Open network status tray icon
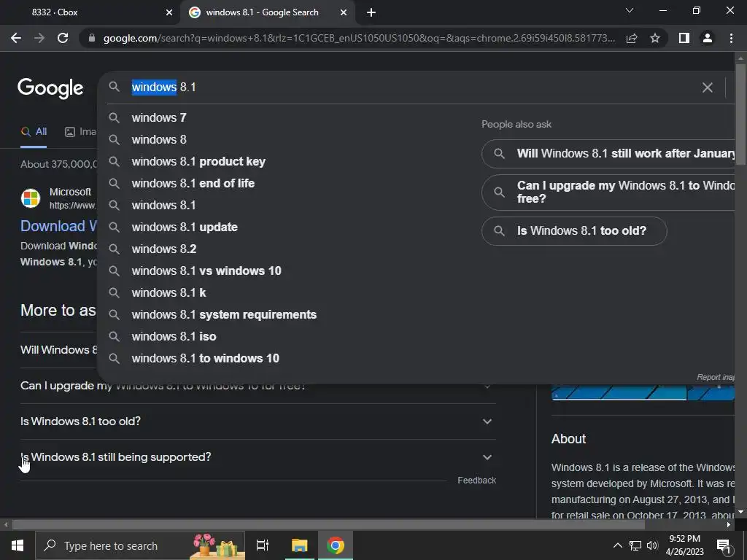The height and width of the screenshot is (560, 747). point(635,545)
